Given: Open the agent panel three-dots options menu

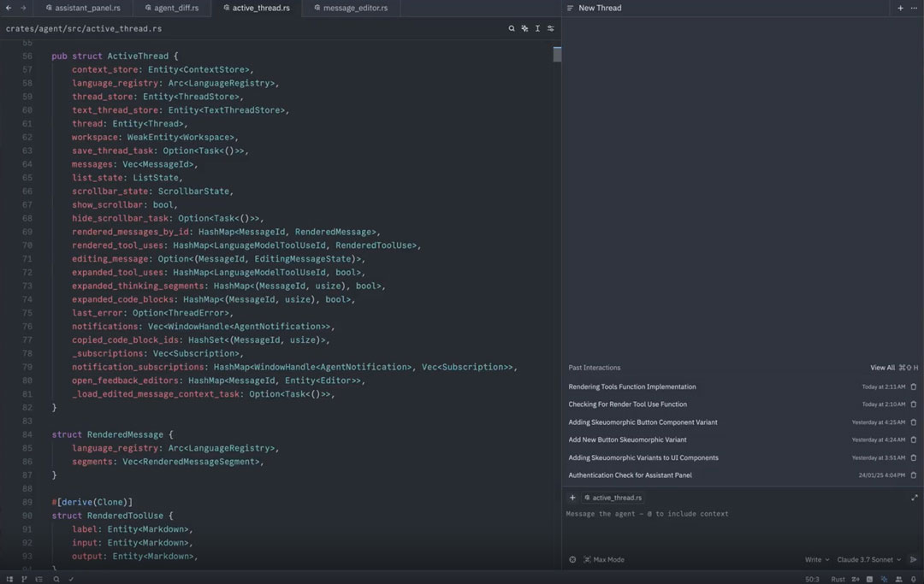Looking at the screenshot, I should 914,8.
